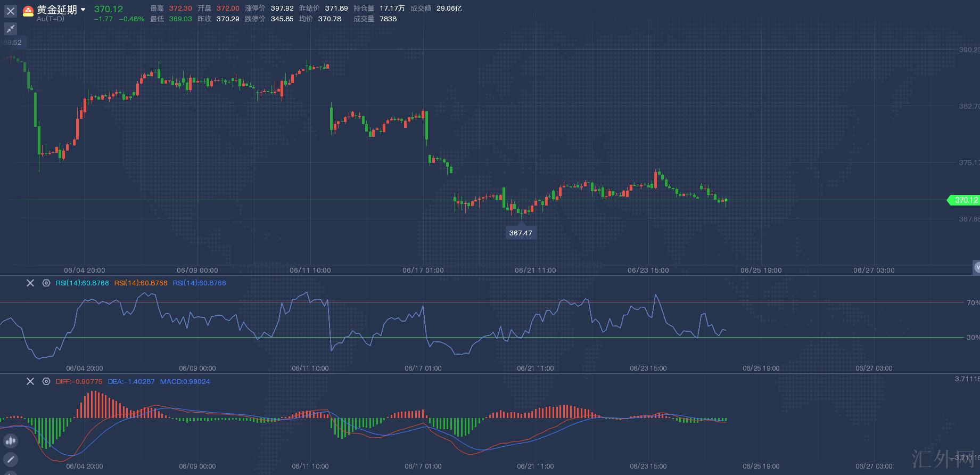This screenshot has width=980, height=475.
Task: Click the orange RSI(14) legend label
Action: click(x=141, y=283)
